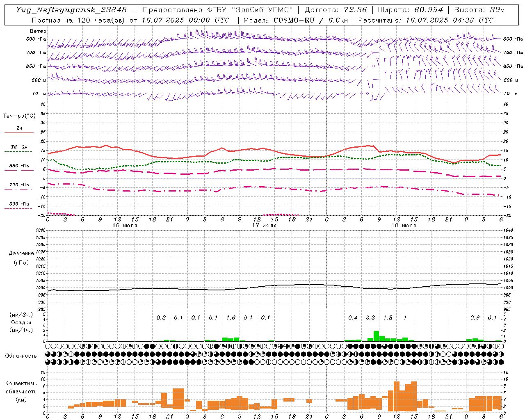This screenshot has width=525, height=420.
Task: Click the station title Yug_Nefteyugansk_23848
Action: (71, 10)
